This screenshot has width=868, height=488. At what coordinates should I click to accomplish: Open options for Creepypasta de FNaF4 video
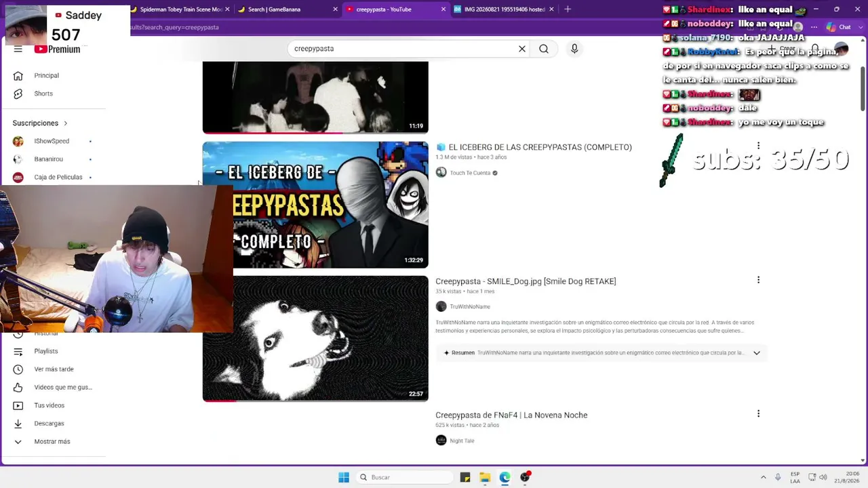coord(758,413)
